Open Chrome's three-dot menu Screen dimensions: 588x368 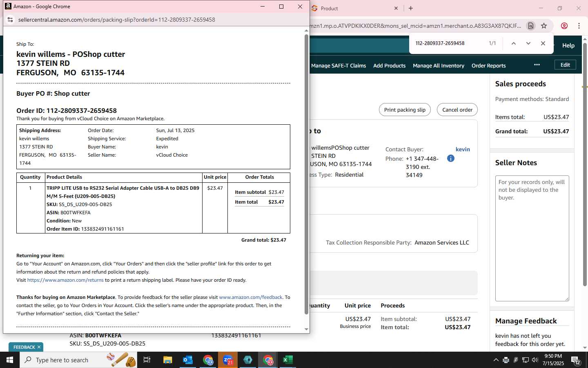coord(579,26)
